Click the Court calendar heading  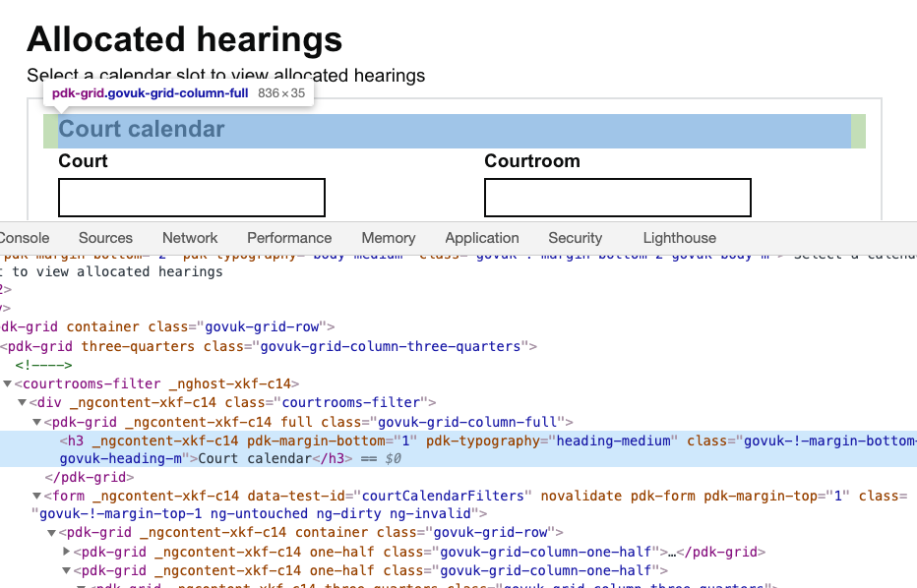142,129
